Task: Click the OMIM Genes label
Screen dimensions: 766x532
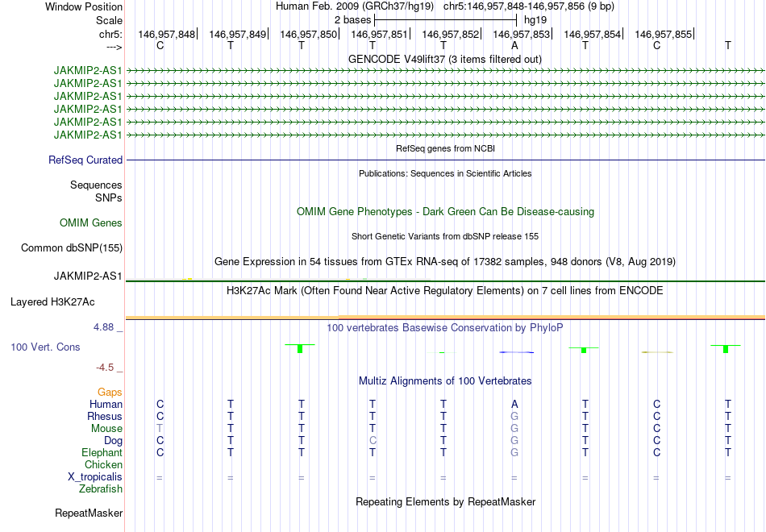Action: (91, 222)
